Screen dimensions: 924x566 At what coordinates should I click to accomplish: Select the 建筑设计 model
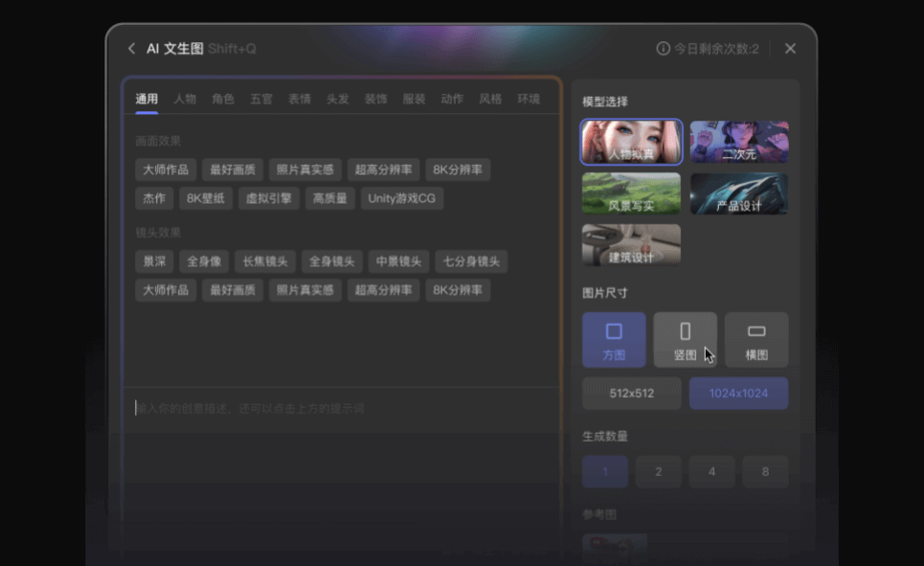click(x=631, y=244)
